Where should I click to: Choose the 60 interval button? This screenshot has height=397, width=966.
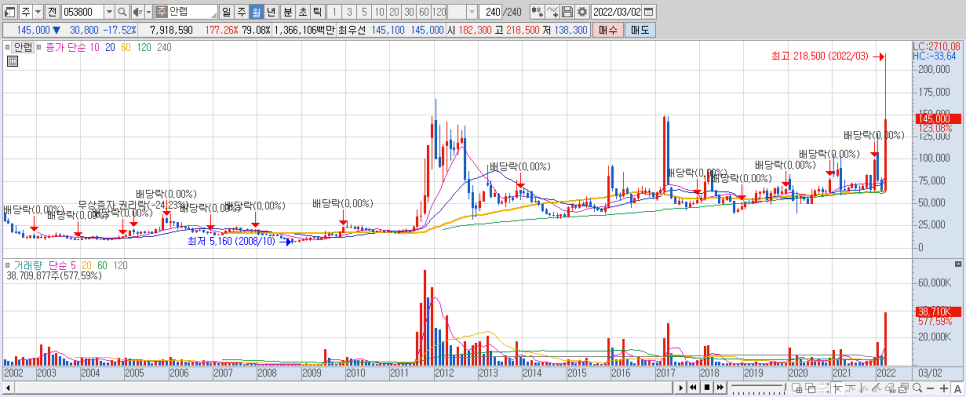tap(424, 12)
